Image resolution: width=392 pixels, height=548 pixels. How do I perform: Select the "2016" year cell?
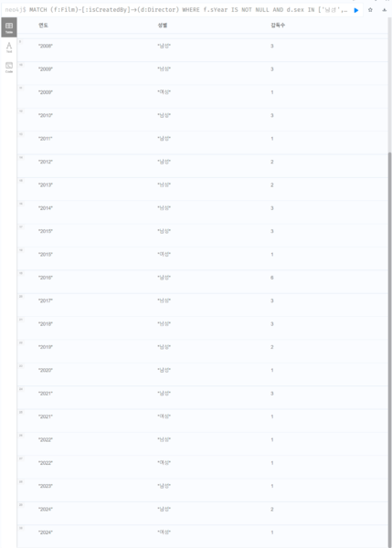[x=46, y=278]
